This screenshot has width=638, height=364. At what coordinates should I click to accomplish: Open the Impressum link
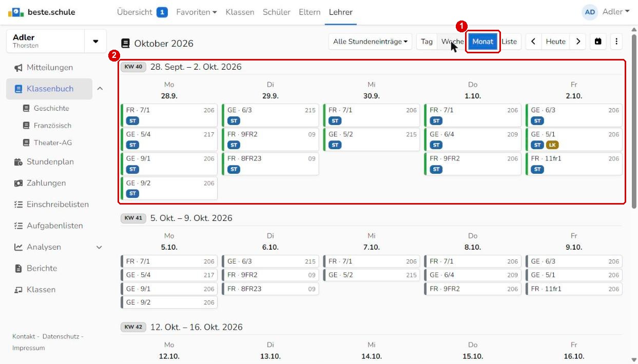(29, 348)
